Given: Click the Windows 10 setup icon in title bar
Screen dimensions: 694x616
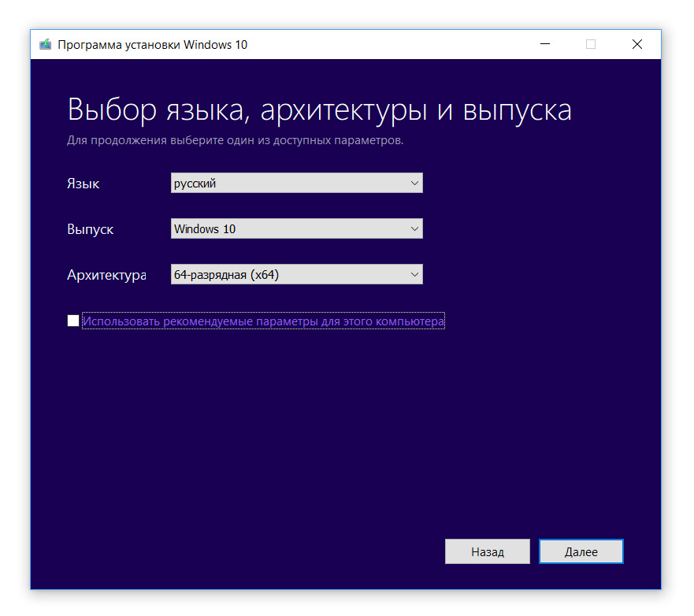Looking at the screenshot, I should (x=46, y=45).
